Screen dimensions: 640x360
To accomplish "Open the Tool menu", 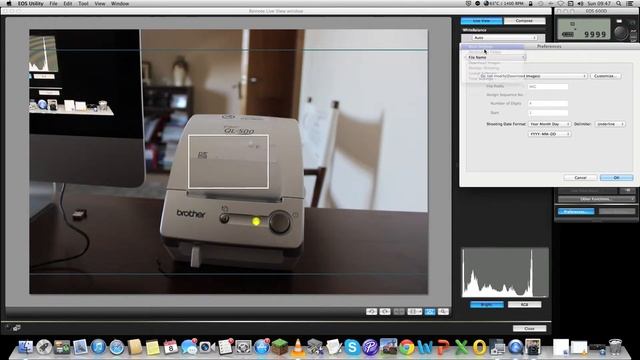I will 83,3.
